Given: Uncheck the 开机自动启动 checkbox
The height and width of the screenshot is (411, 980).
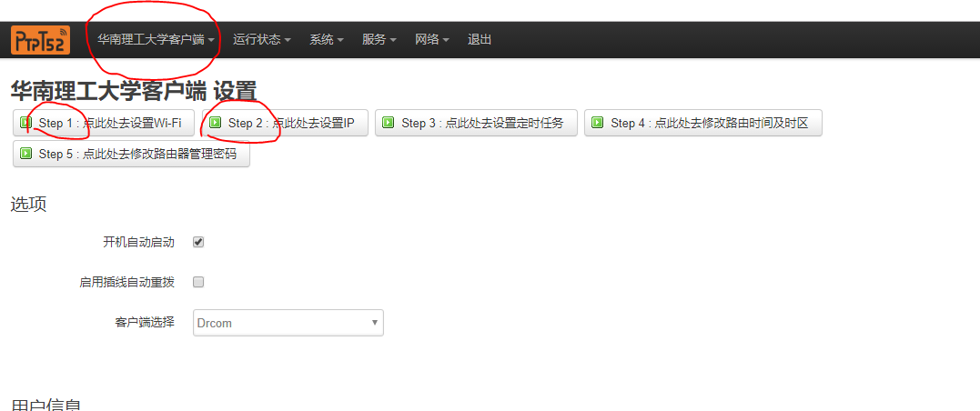Looking at the screenshot, I should (198, 243).
